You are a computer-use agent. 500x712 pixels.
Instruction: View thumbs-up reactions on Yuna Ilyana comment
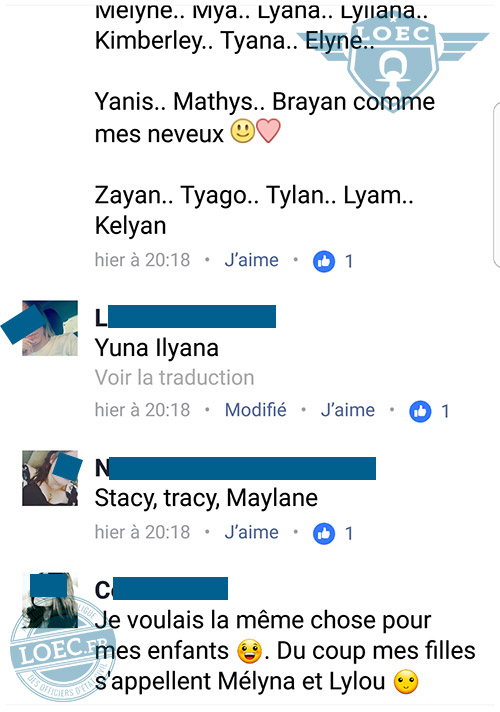pyautogui.click(x=429, y=411)
